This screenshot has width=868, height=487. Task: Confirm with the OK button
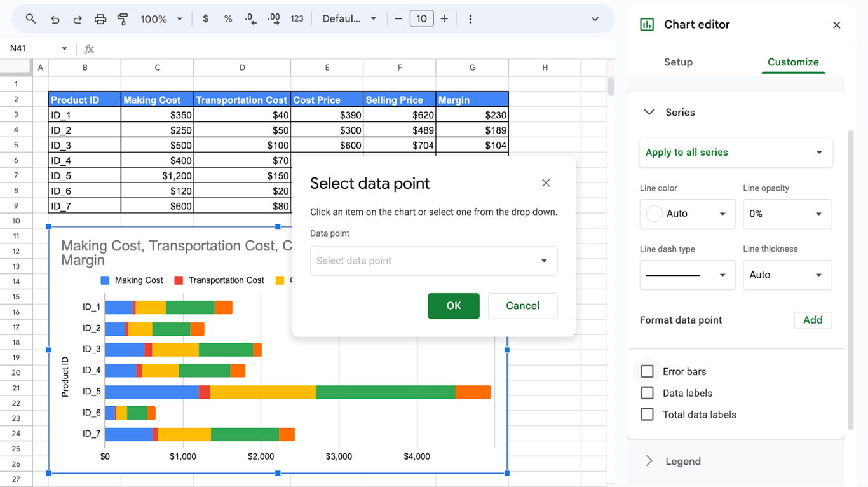pyautogui.click(x=454, y=306)
